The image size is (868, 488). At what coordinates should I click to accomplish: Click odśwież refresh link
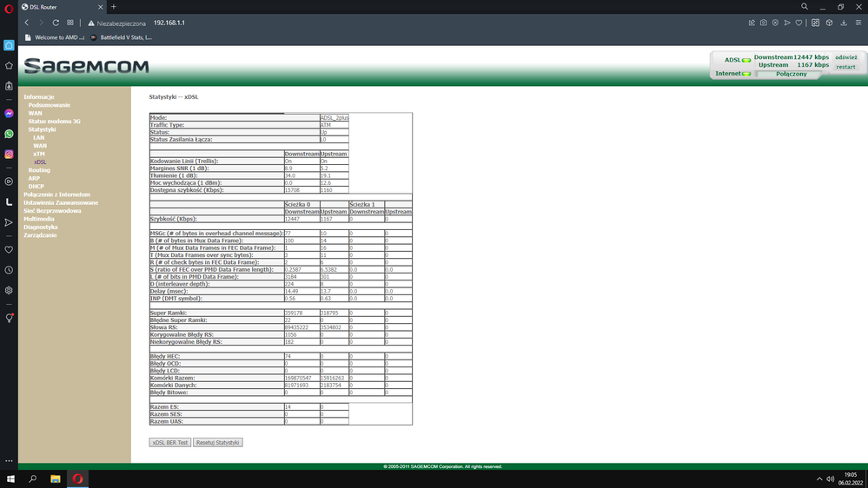[x=846, y=57]
